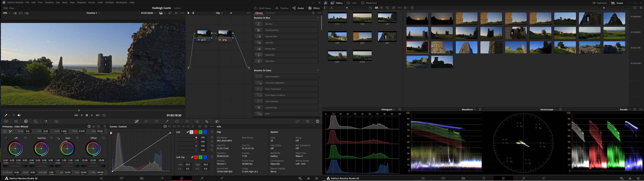
Task: Click the Lift master wheel slider
Action: 15,166
